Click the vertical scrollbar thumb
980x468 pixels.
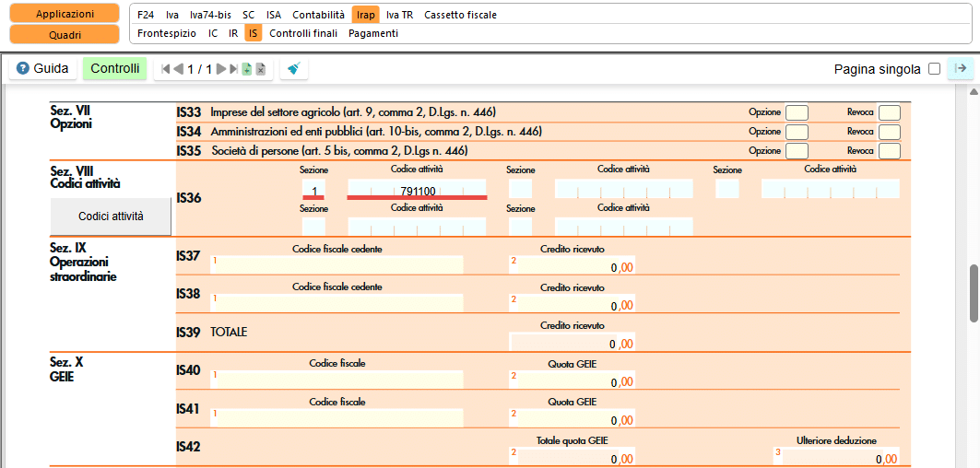pyautogui.click(x=973, y=293)
